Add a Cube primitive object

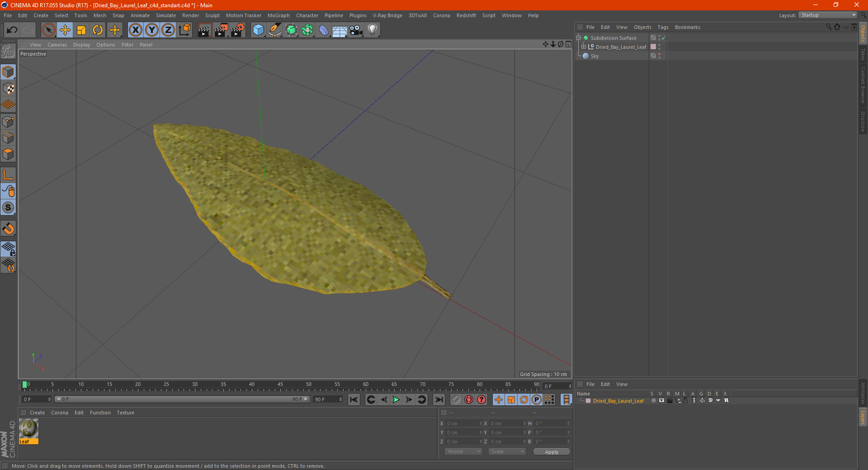(258, 30)
